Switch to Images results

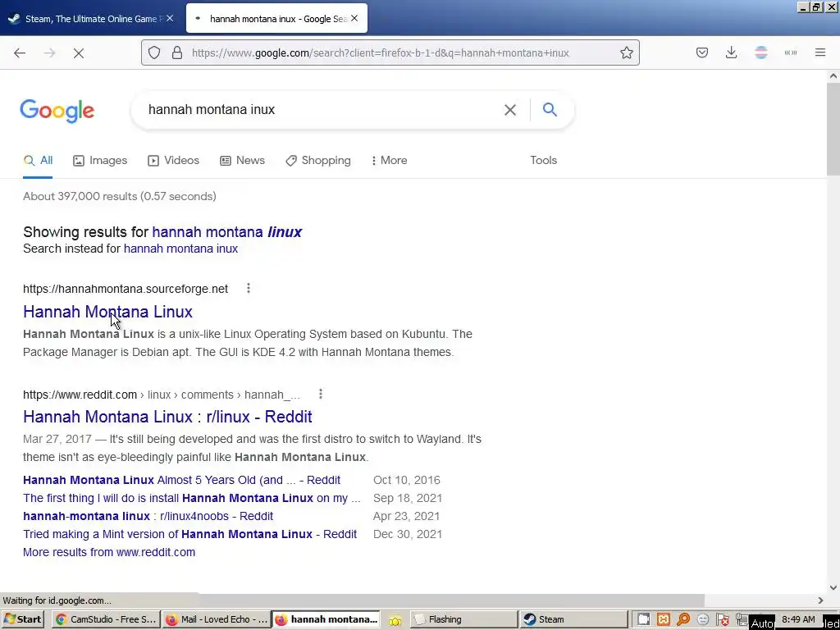[x=100, y=160]
